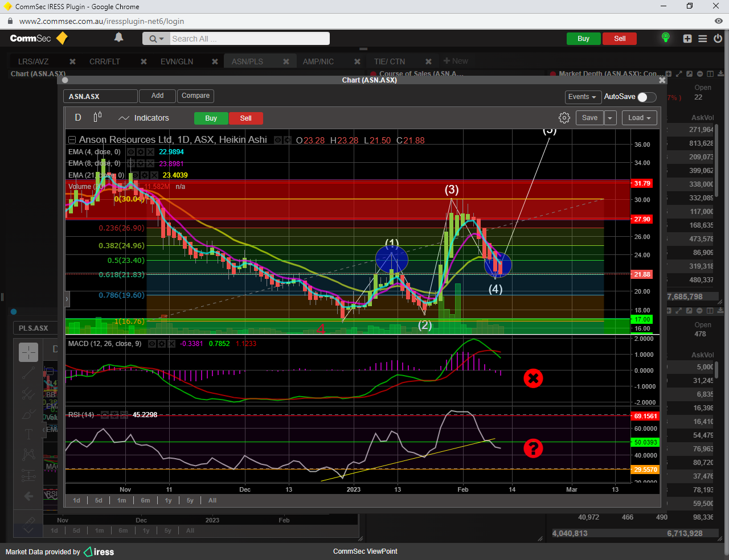Click the Compare button

click(195, 96)
